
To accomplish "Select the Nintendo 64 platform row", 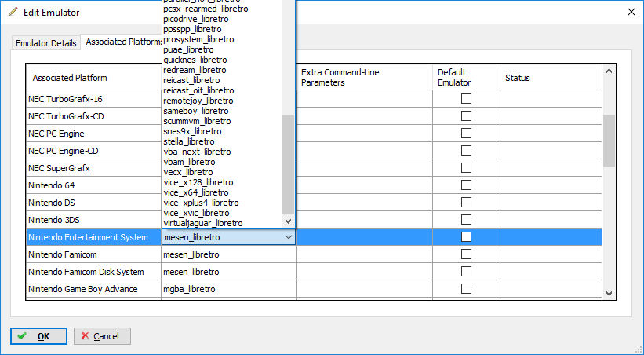I will [93, 185].
